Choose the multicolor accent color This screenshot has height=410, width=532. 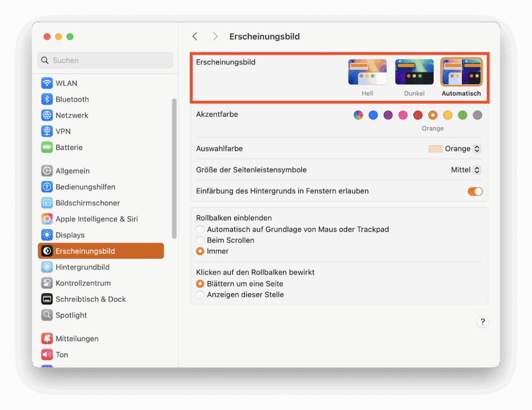(x=358, y=115)
